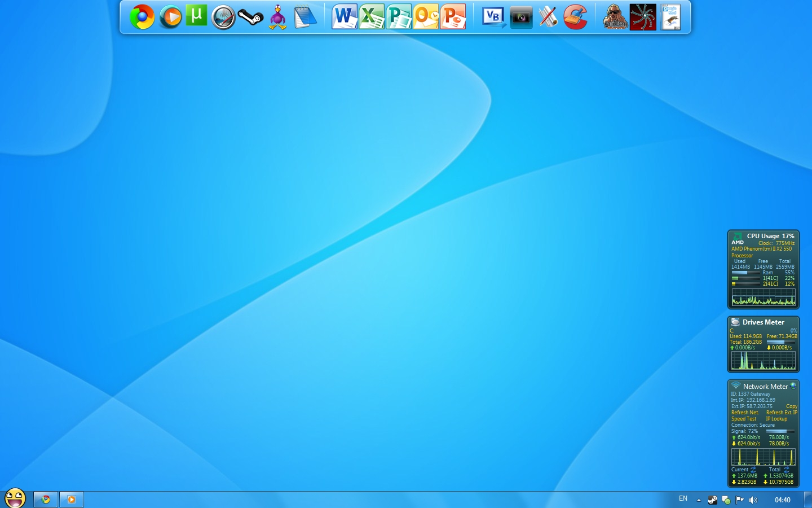Click the internal IP 192.168.1.69
The width and height of the screenshot is (812, 508).
tap(761, 400)
